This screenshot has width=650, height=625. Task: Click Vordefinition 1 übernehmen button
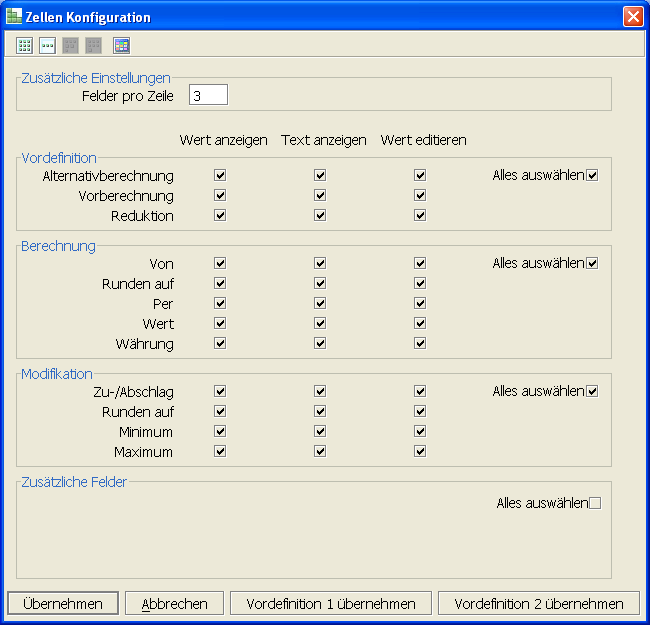tap(331, 604)
